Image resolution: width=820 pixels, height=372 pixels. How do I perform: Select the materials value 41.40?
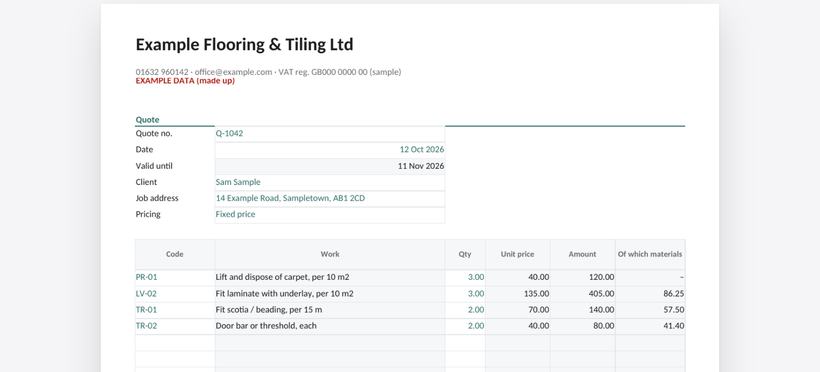click(650, 326)
